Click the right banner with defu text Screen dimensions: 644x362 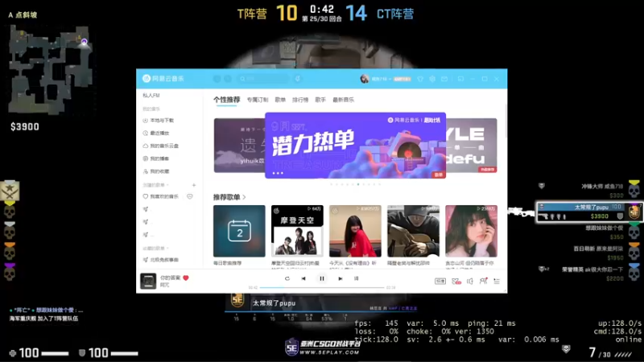click(471, 146)
